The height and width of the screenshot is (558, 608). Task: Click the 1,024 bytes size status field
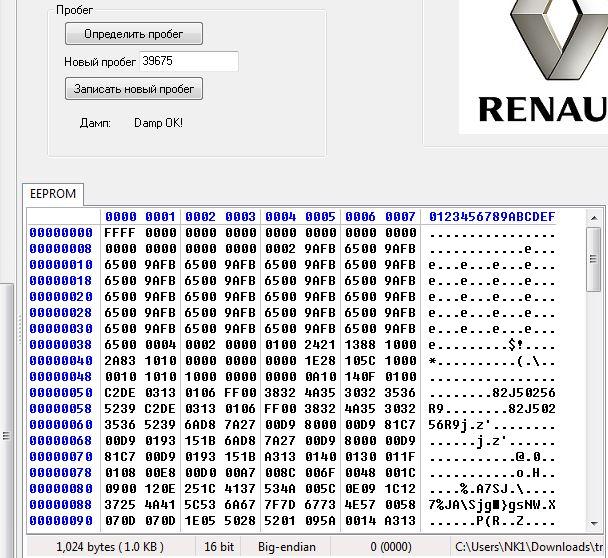(110, 547)
